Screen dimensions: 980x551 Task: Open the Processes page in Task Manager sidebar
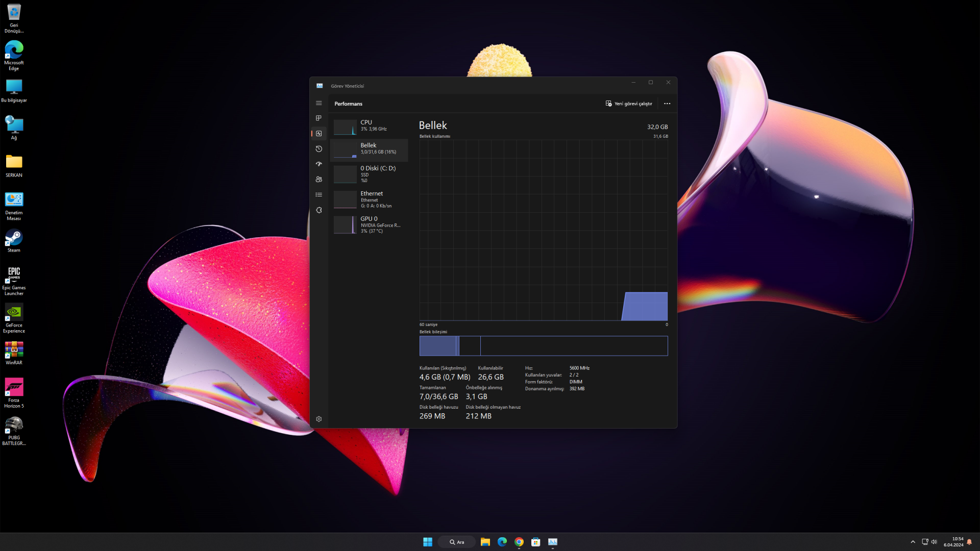tap(318, 118)
